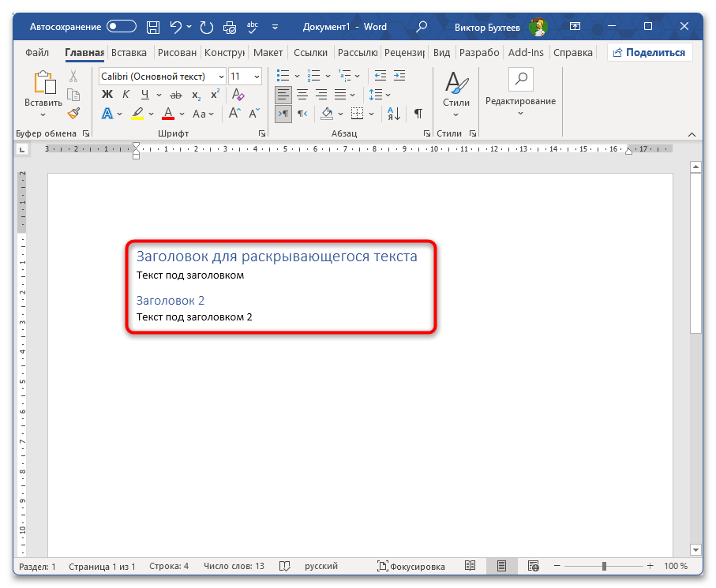Click the subscript x₂ icon
This screenshot has height=588, width=716.
pyautogui.click(x=196, y=95)
